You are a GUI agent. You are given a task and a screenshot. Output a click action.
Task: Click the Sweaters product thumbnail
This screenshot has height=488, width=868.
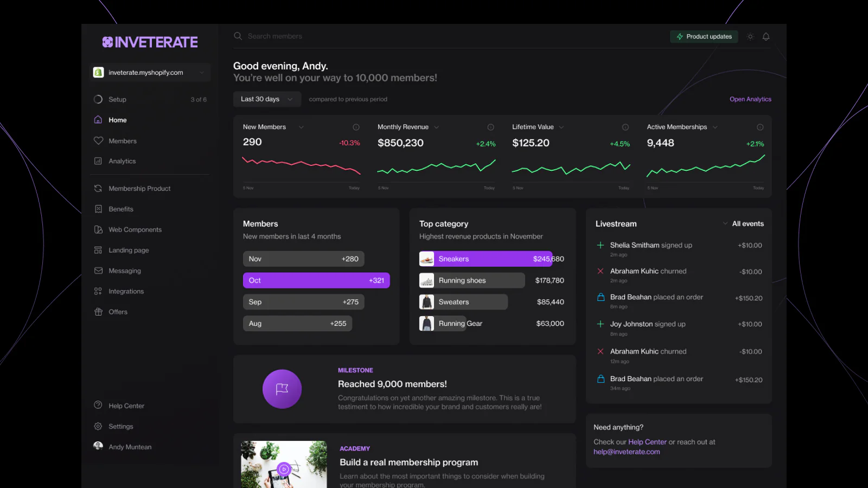pyautogui.click(x=426, y=302)
